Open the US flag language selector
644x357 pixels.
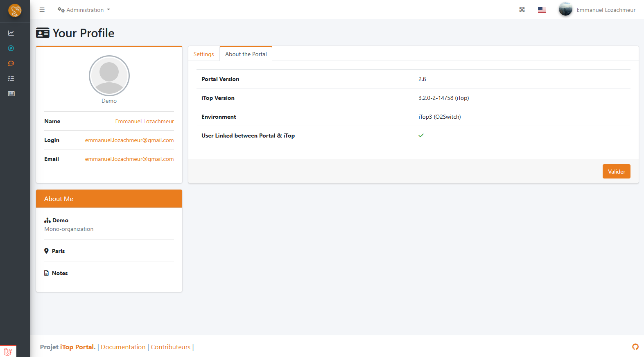pyautogui.click(x=542, y=10)
